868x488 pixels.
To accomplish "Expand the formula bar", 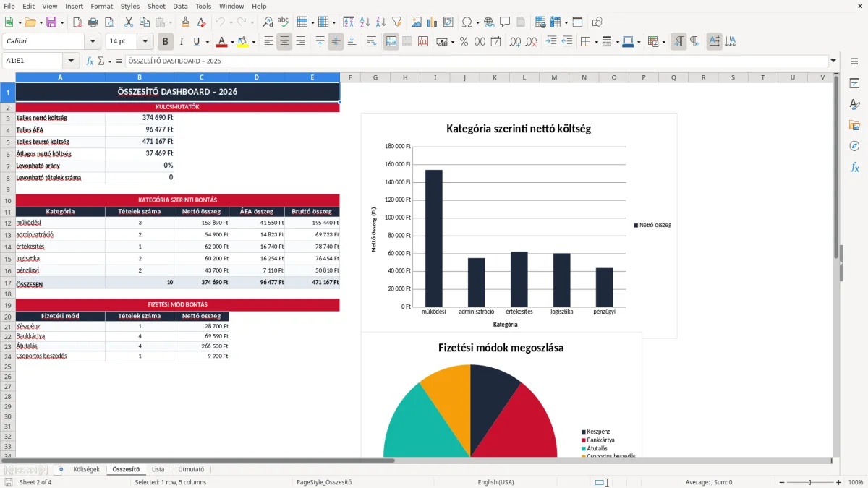I will [x=833, y=61].
